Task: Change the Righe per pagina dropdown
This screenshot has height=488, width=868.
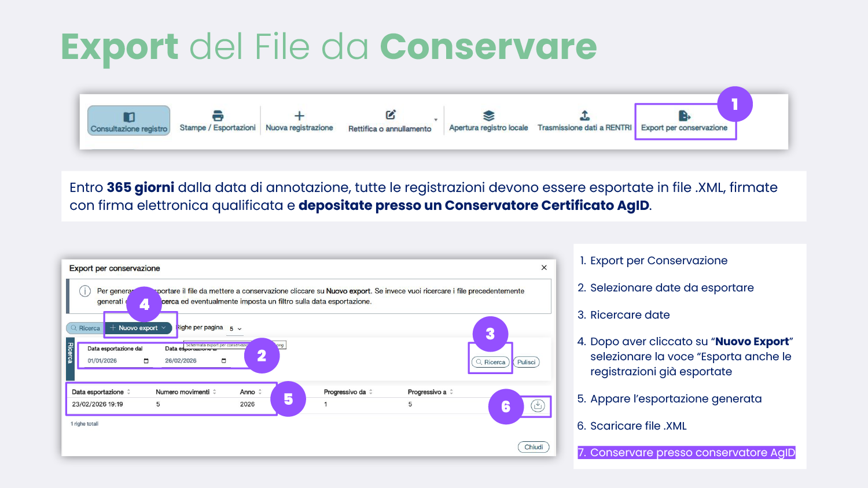Action: 236,329
